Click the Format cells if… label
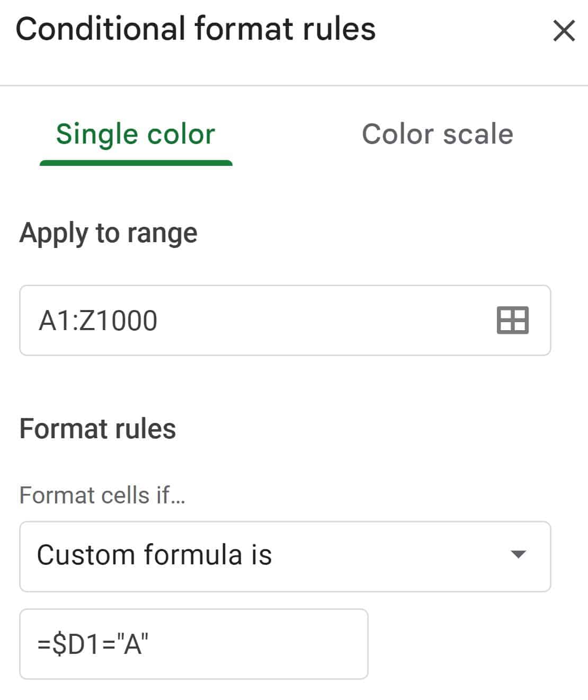Screen dimensions: 588x700 pyautogui.click(x=102, y=495)
